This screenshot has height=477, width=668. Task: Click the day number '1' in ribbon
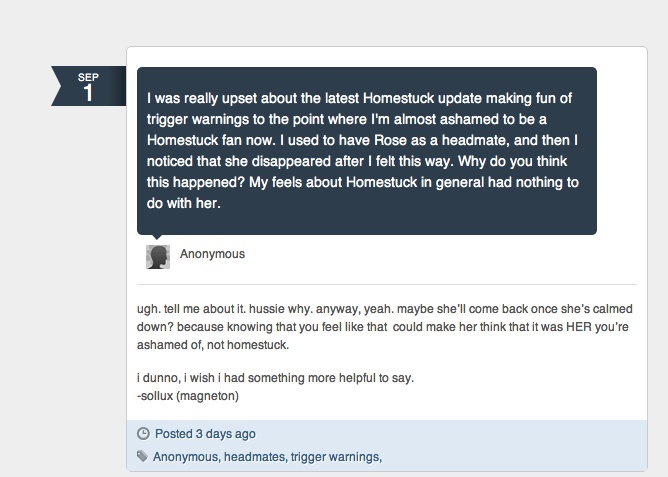click(x=88, y=93)
